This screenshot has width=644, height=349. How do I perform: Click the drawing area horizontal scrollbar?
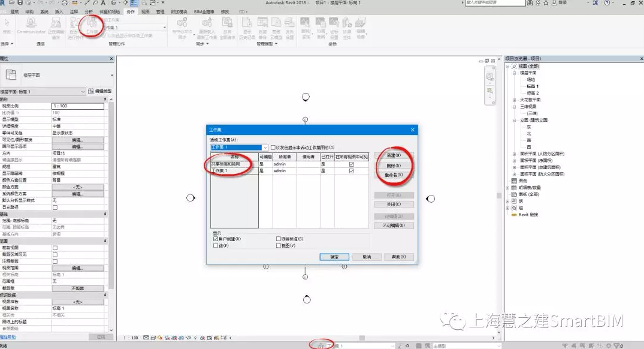tap(362, 338)
